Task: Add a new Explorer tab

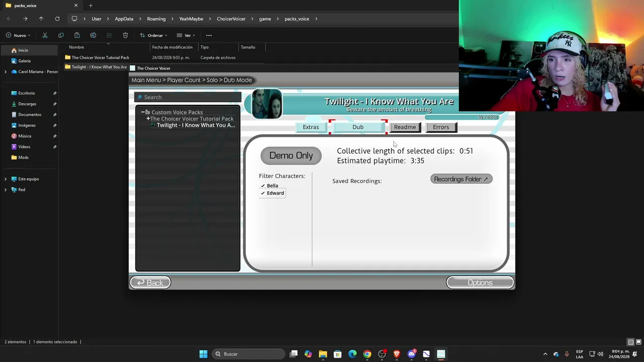Action: pos(91,6)
